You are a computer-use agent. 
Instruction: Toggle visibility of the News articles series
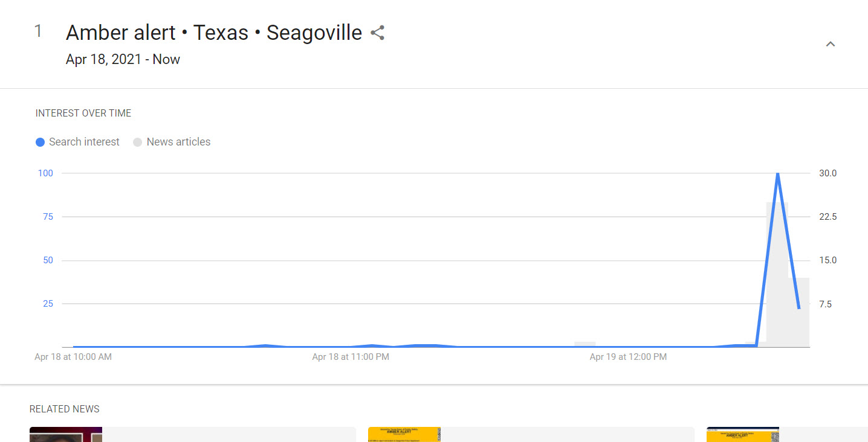[x=172, y=141]
